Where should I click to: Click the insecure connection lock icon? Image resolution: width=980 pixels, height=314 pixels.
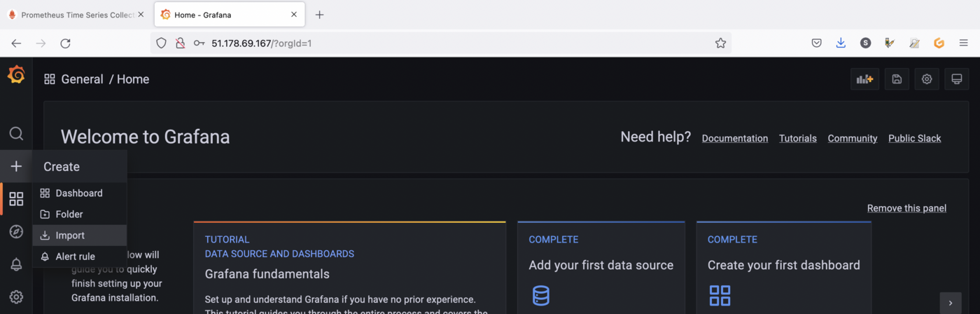pos(180,43)
